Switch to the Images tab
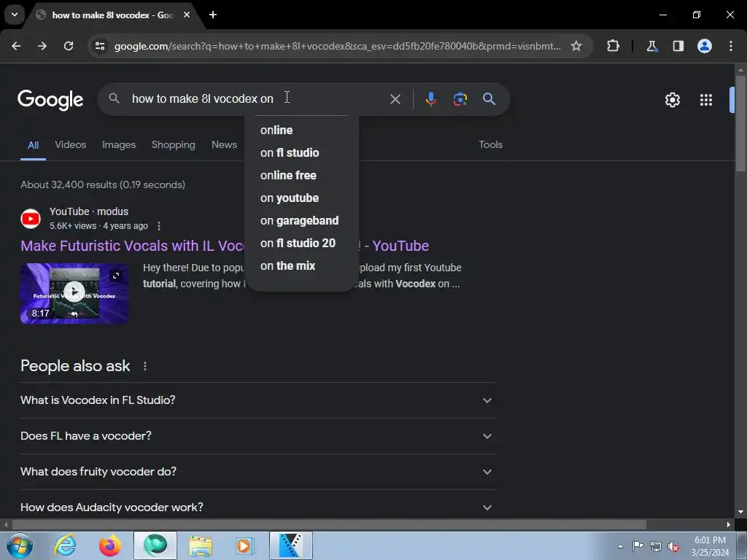 tap(119, 145)
